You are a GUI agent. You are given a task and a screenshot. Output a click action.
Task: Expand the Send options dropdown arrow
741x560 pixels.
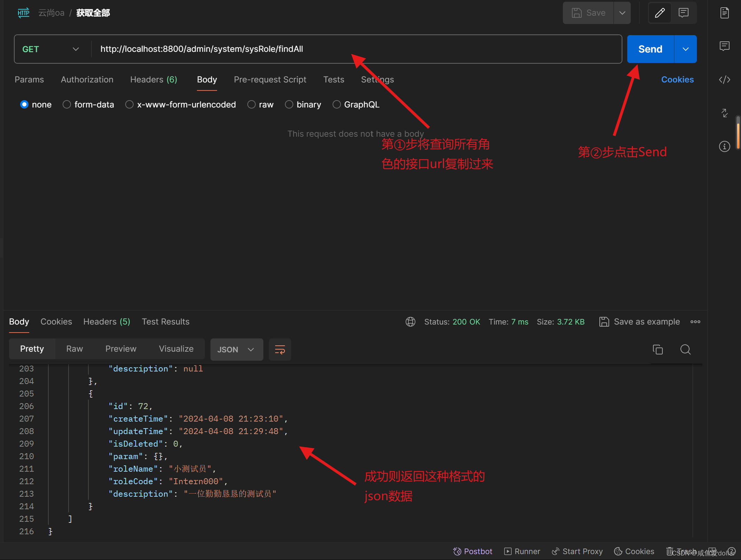(x=685, y=49)
